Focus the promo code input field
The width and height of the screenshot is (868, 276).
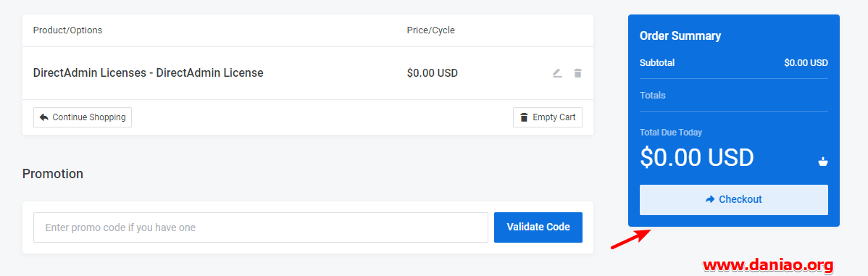[x=261, y=227]
